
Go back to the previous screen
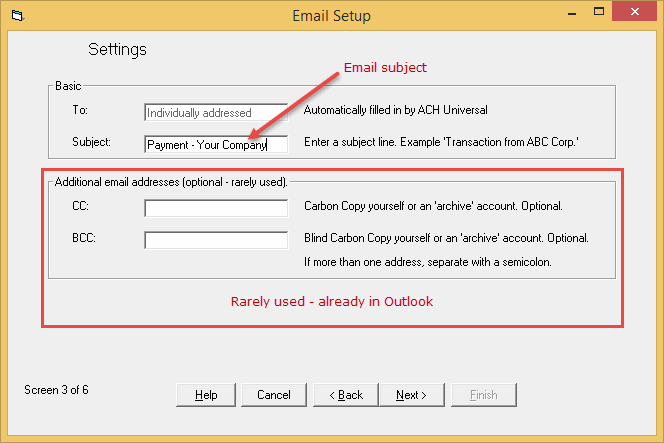(x=346, y=395)
